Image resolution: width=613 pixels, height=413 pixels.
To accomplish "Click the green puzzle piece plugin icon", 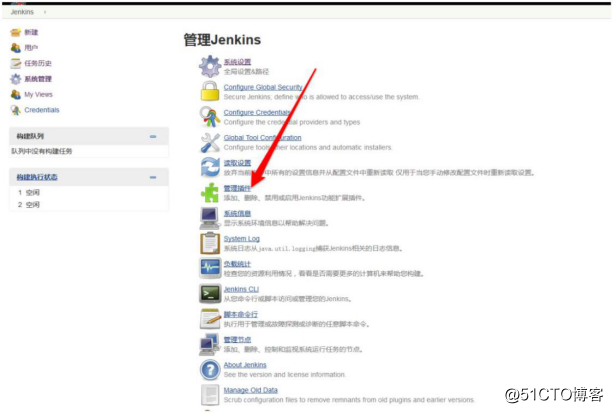I will click(210, 192).
